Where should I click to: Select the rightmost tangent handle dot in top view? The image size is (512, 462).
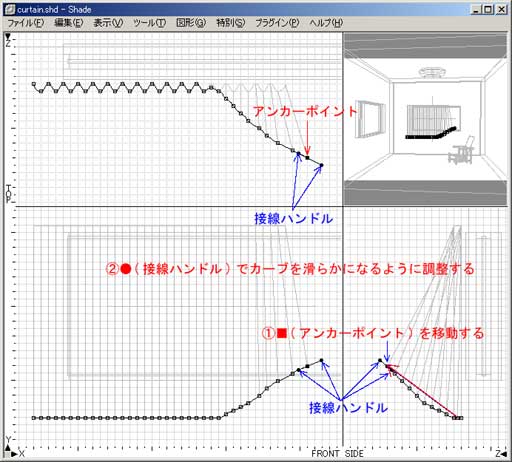click(321, 165)
